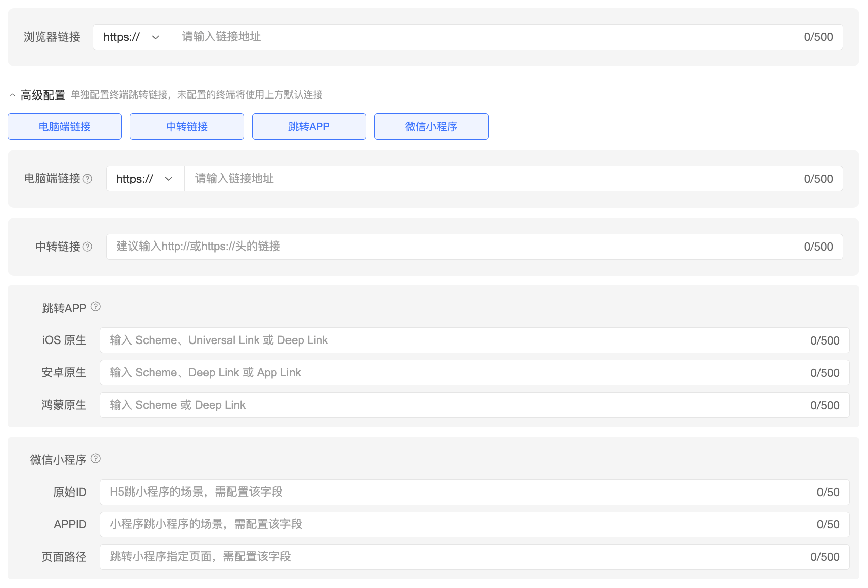
Task: Select the 0/50 counter in APPID field
Action: [828, 524]
